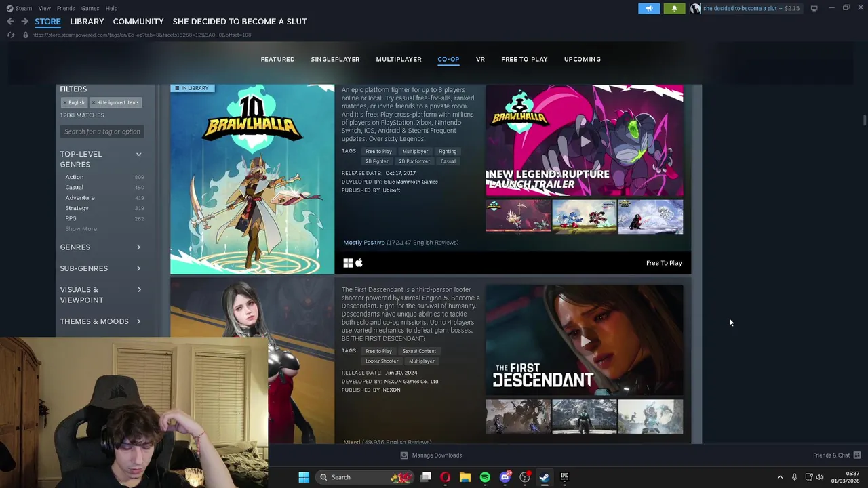
Task: Open the Steam announcements megaphone button
Action: [649, 8]
